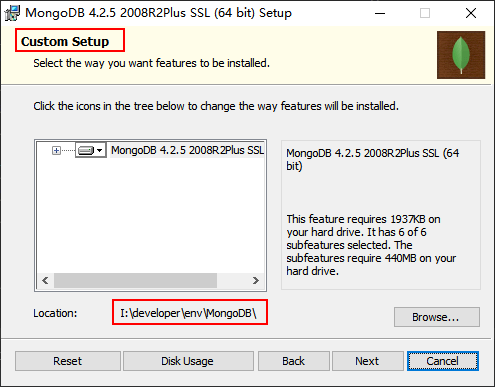Click Browse to change install location
This screenshot has height=387, width=495.
pos(437,317)
